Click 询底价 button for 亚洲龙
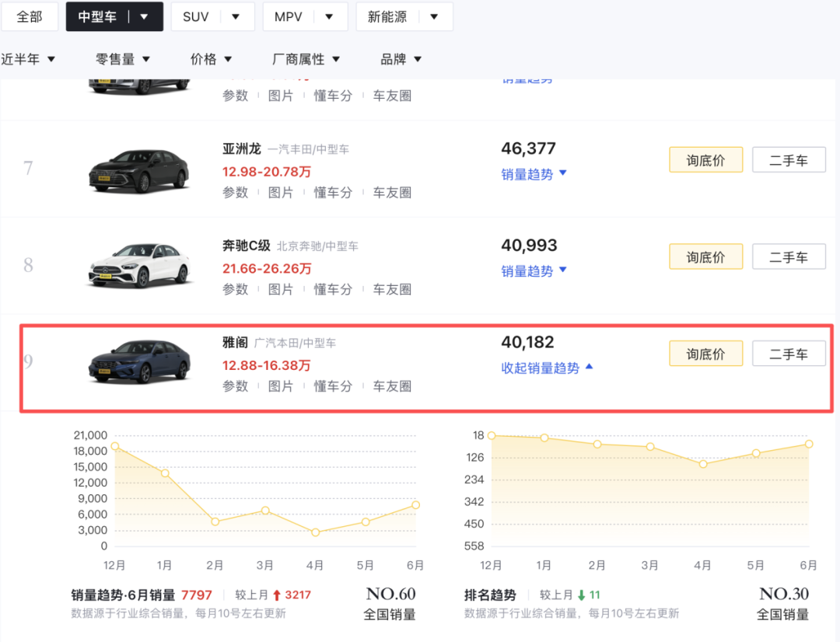This screenshot has height=642, width=840. point(705,160)
